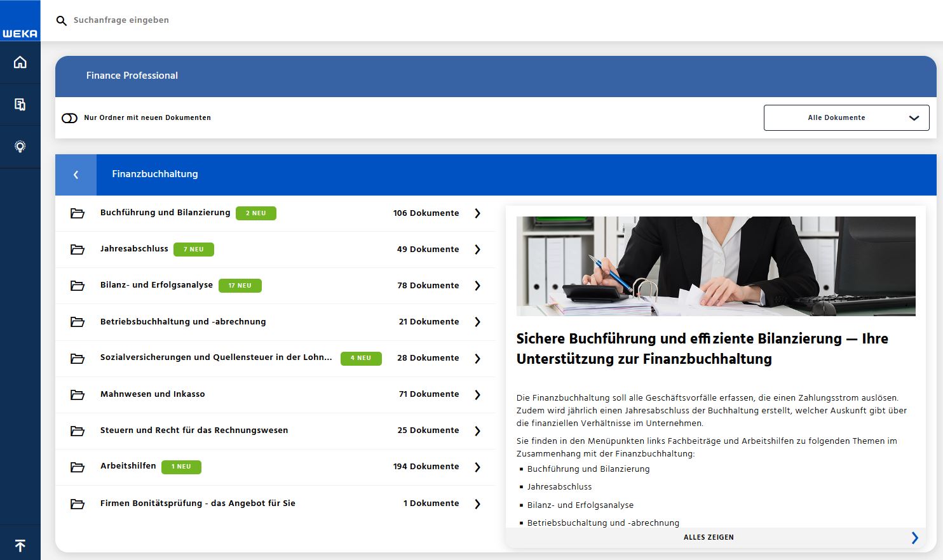
Task: Click the search magnifier icon
Action: 62,21
